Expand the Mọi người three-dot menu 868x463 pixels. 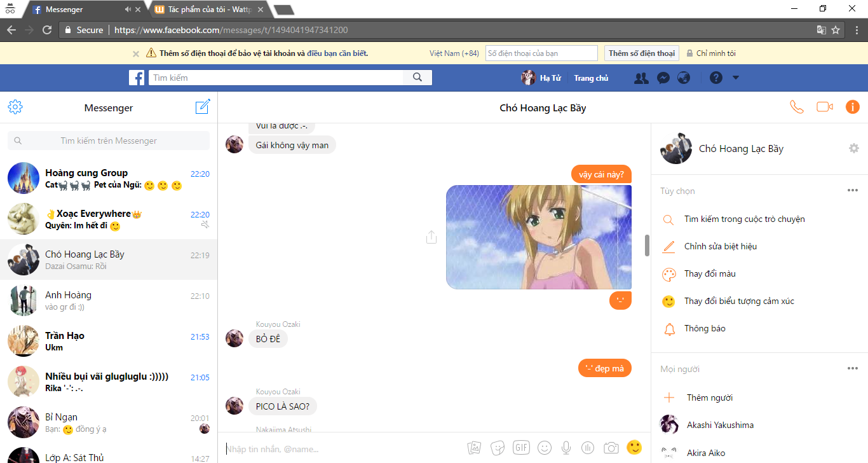coord(852,369)
